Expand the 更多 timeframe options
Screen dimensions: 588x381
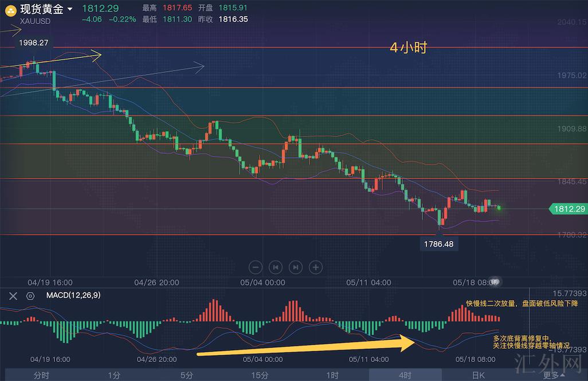click(552, 375)
